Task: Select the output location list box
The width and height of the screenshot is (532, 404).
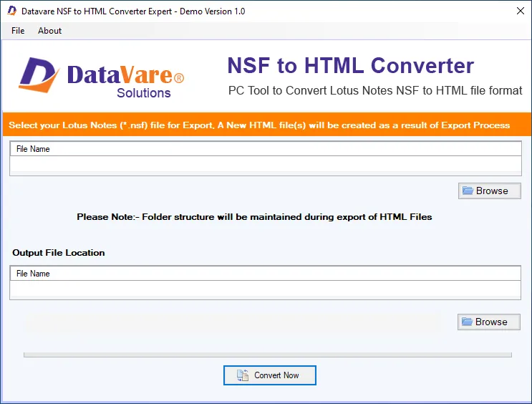Action: pos(266,283)
